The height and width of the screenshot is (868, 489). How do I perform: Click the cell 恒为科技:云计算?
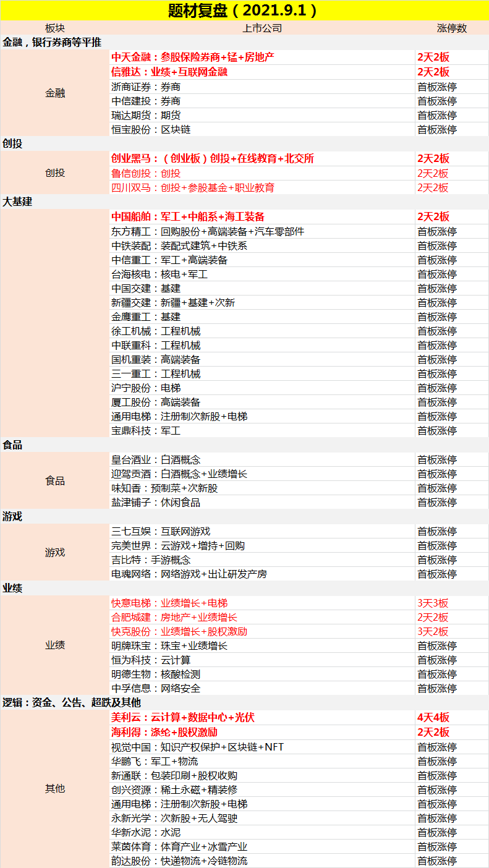(x=262, y=660)
